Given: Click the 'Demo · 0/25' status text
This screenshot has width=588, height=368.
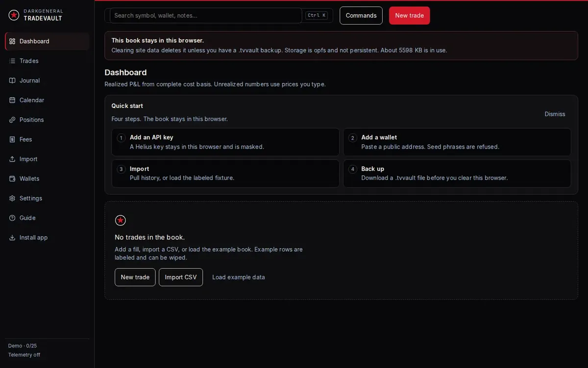Looking at the screenshot, I should tap(23, 346).
